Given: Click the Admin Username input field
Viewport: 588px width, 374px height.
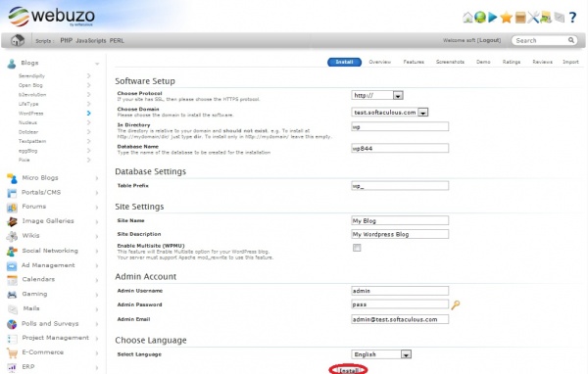Looking at the screenshot, I should [400, 291].
